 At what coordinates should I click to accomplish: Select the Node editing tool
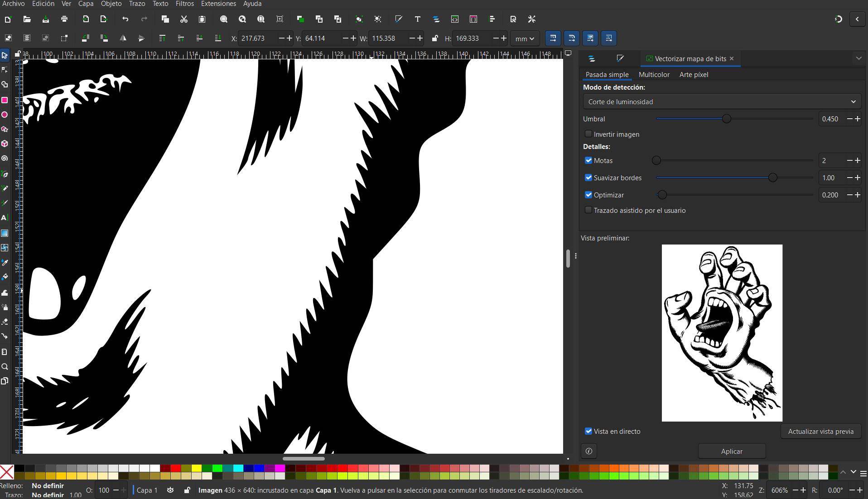point(5,70)
